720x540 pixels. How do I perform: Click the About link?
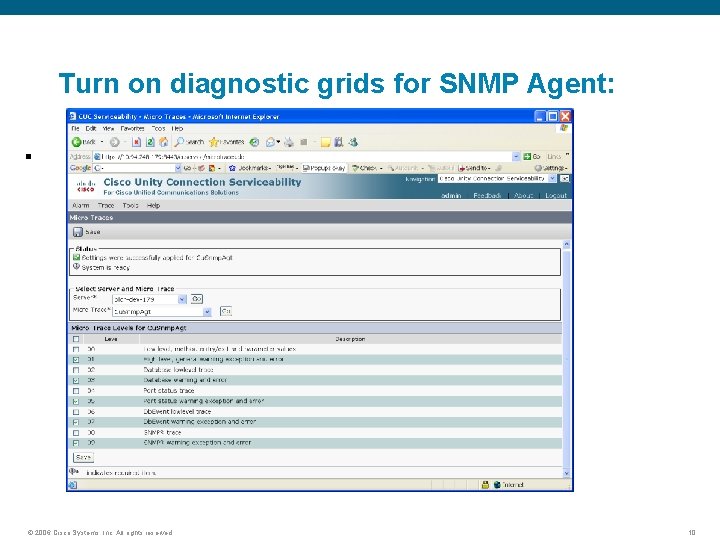[523, 196]
